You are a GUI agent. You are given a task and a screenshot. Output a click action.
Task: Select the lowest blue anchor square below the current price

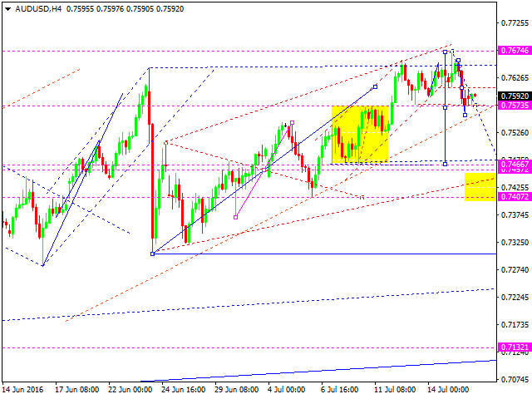tap(465, 116)
